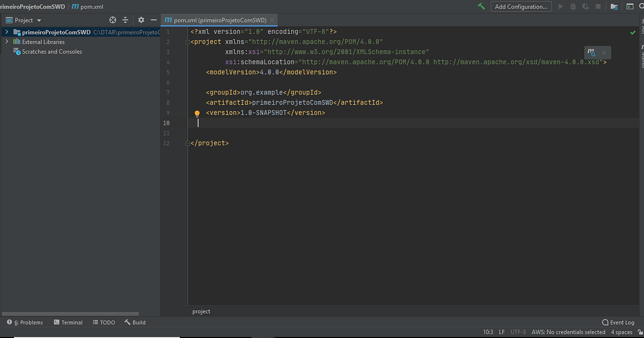Open the Event Log panel

tap(618, 322)
